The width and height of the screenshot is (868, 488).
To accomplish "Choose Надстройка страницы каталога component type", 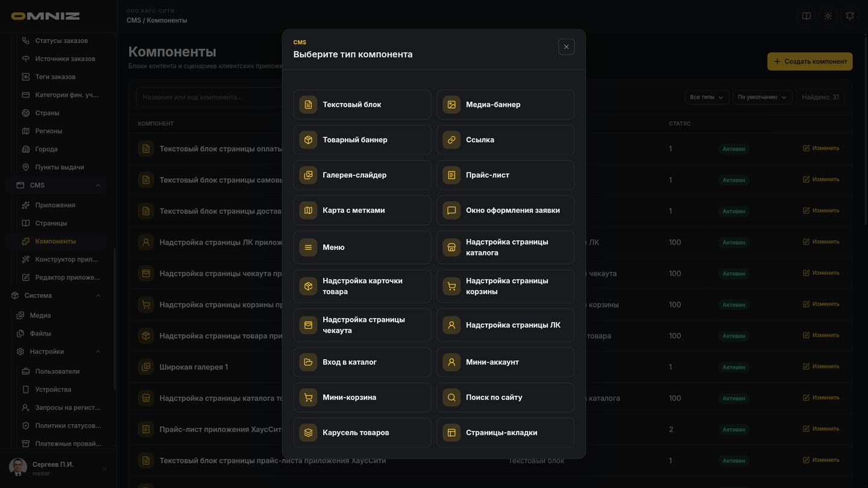I will [505, 248].
